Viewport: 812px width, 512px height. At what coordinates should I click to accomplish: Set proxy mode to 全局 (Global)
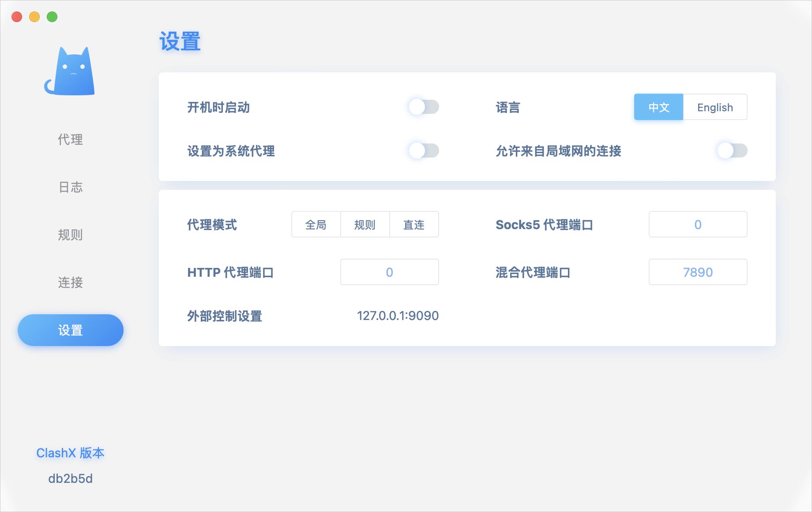316,225
